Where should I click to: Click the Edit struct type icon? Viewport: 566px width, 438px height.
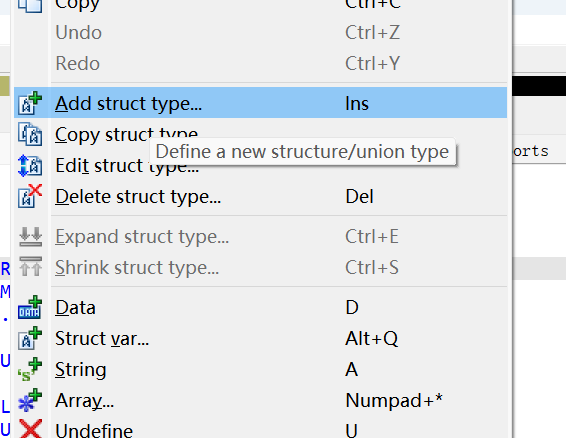[x=30, y=165]
